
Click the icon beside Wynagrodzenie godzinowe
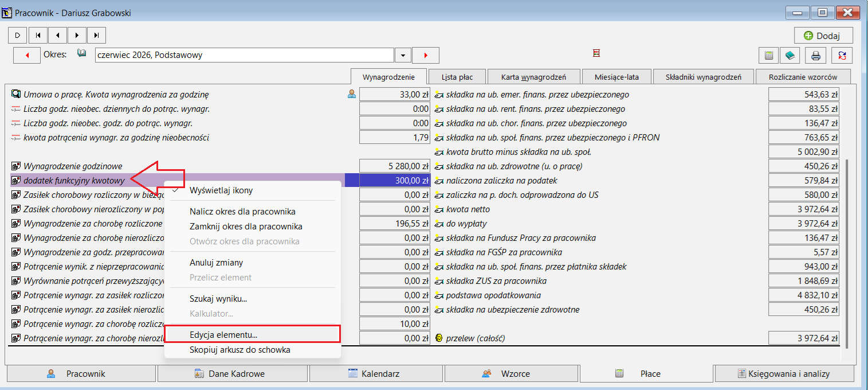(x=16, y=166)
